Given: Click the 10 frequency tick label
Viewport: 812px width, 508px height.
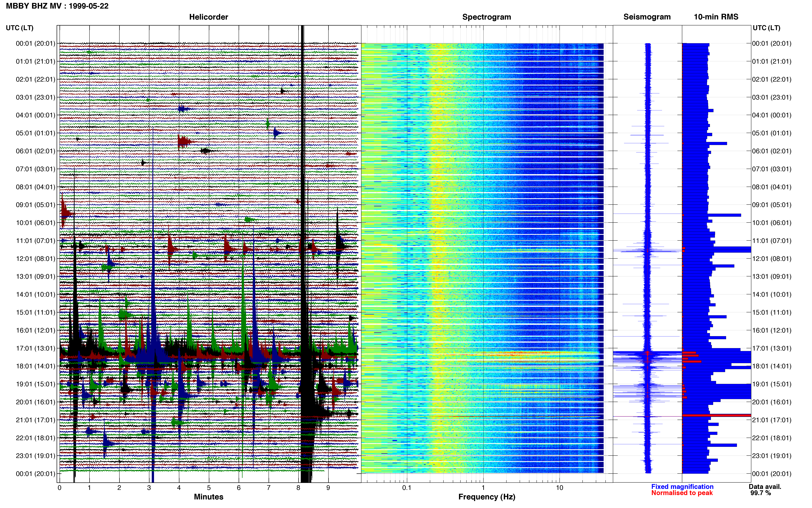Looking at the screenshot, I should tap(559, 488).
